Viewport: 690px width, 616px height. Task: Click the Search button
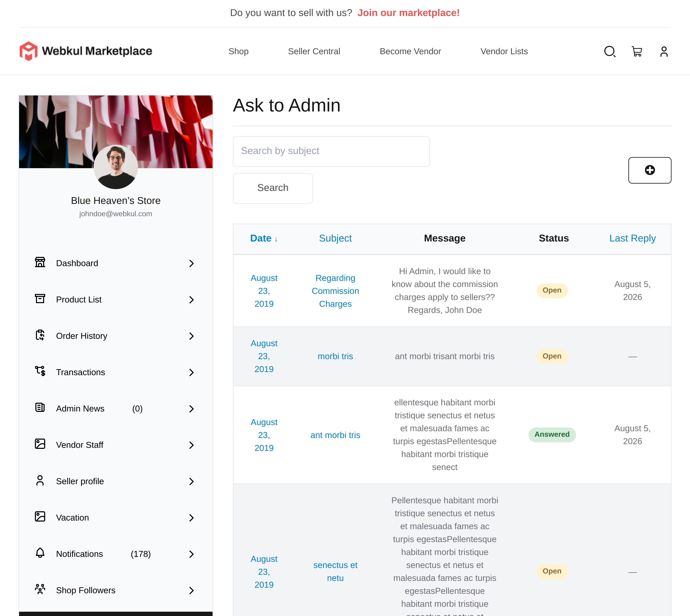tap(273, 188)
